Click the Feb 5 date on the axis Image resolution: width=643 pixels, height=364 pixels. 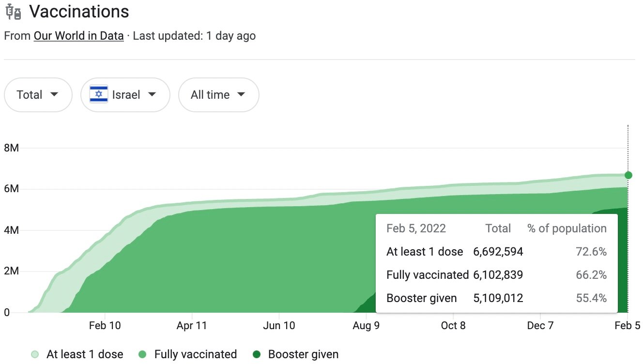628,326
